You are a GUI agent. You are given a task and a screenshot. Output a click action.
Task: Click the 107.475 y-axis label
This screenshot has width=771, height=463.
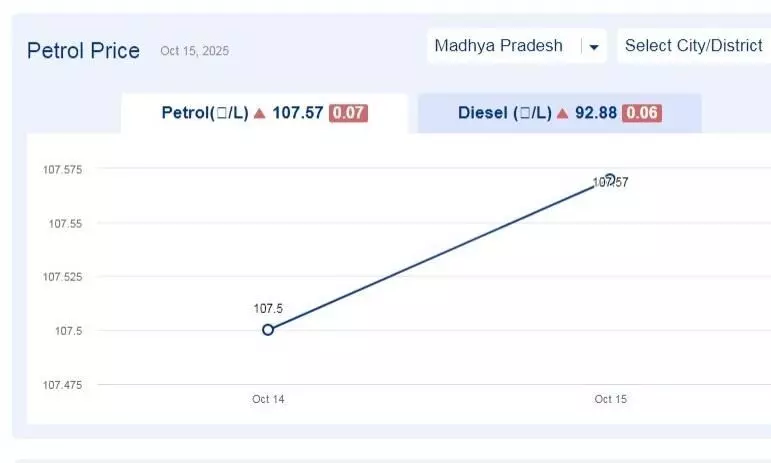pos(62,384)
